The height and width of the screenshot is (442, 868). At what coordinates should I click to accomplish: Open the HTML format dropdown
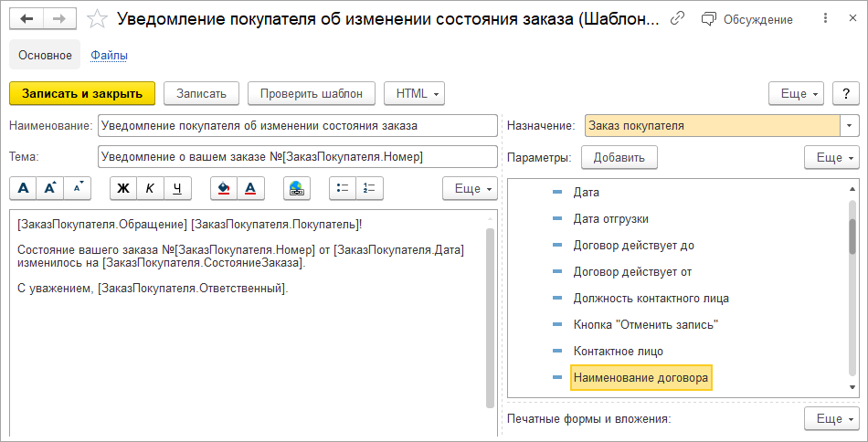[414, 93]
